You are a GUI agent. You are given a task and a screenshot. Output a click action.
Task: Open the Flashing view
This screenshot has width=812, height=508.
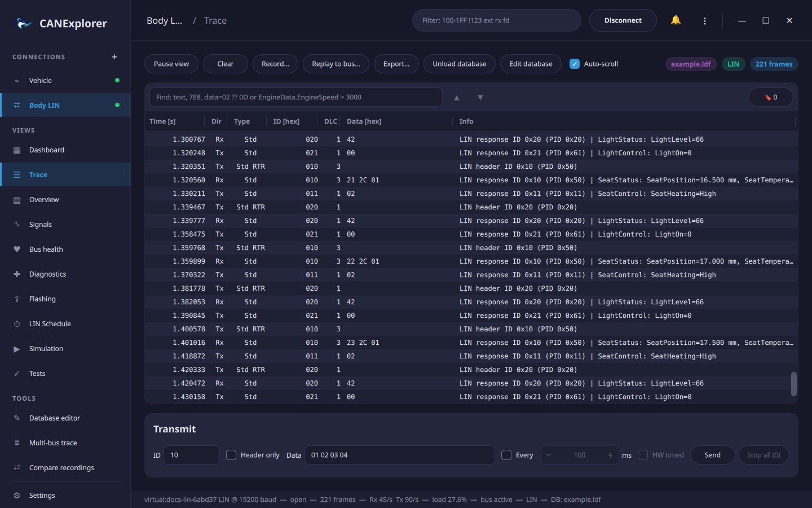[x=65, y=299]
